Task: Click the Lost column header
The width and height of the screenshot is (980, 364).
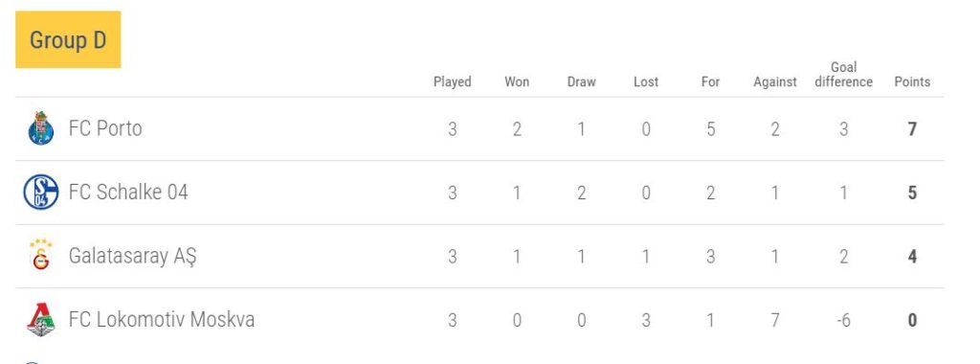Action: (646, 82)
